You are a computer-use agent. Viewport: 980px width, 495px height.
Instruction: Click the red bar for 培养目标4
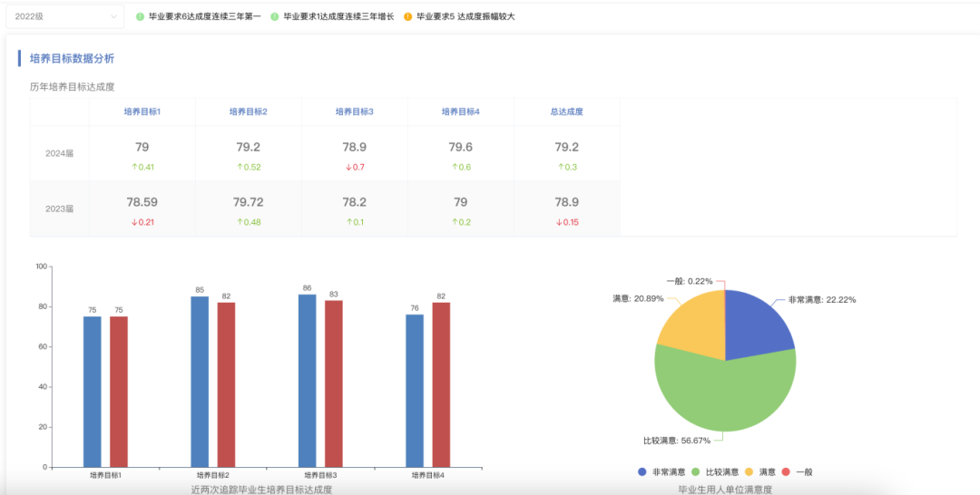click(441, 385)
